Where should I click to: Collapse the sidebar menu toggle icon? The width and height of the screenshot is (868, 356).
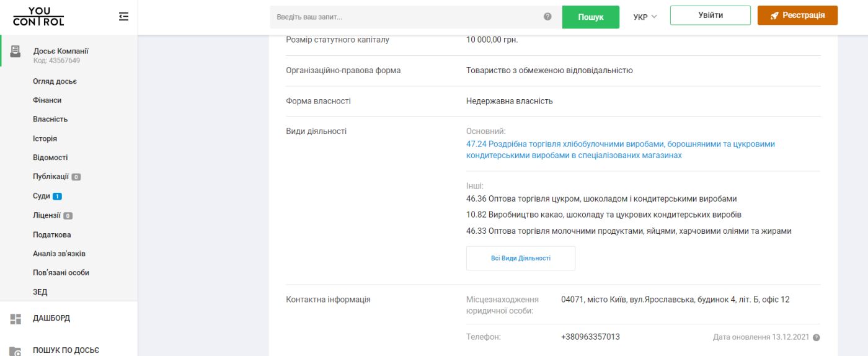tap(124, 17)
